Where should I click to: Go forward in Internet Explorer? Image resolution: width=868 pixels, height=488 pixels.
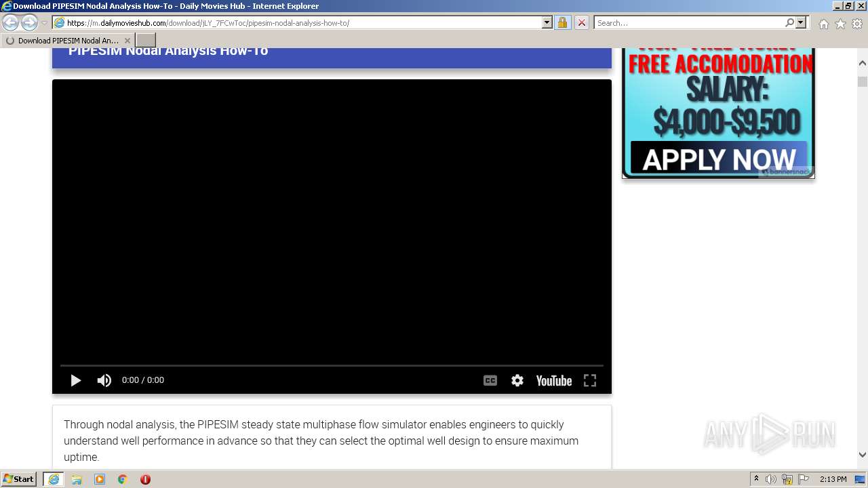coord(29,22)
